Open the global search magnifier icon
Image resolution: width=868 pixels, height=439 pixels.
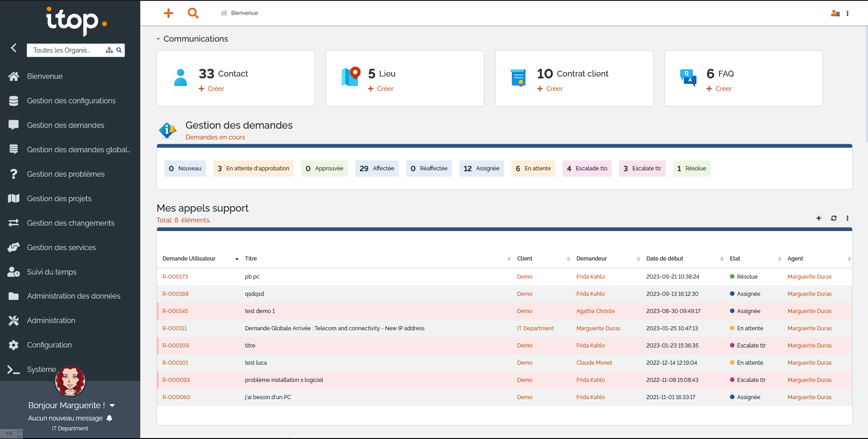pos(193,13)
